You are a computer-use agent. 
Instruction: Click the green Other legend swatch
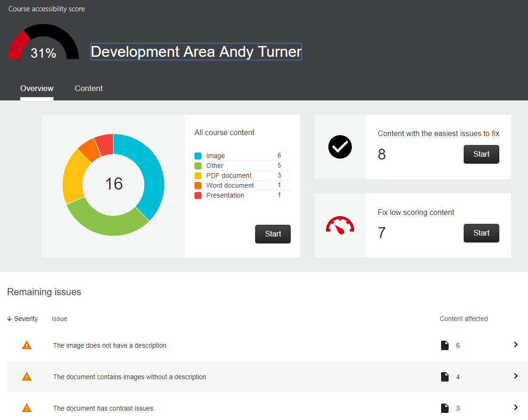(198, 166)
